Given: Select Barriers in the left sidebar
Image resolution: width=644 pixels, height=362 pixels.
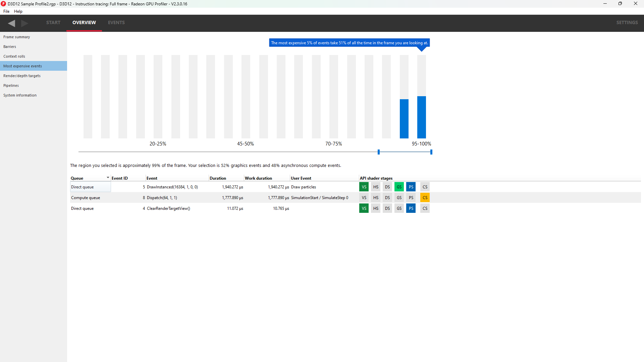Looking at the screenshot, I should [x=10, y=47].
